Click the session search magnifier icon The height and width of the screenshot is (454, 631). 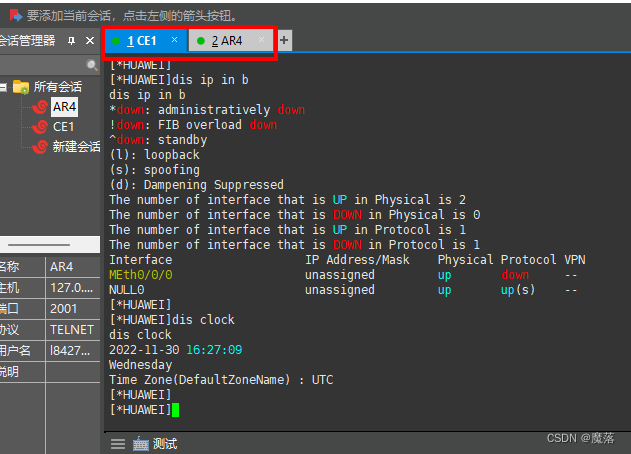[x=93, y=66]
